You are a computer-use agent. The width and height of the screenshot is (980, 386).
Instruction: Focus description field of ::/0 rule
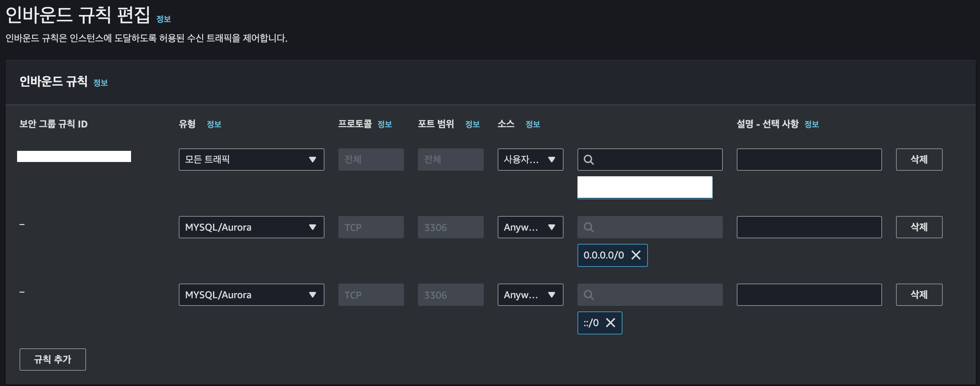tap(809, 295)
